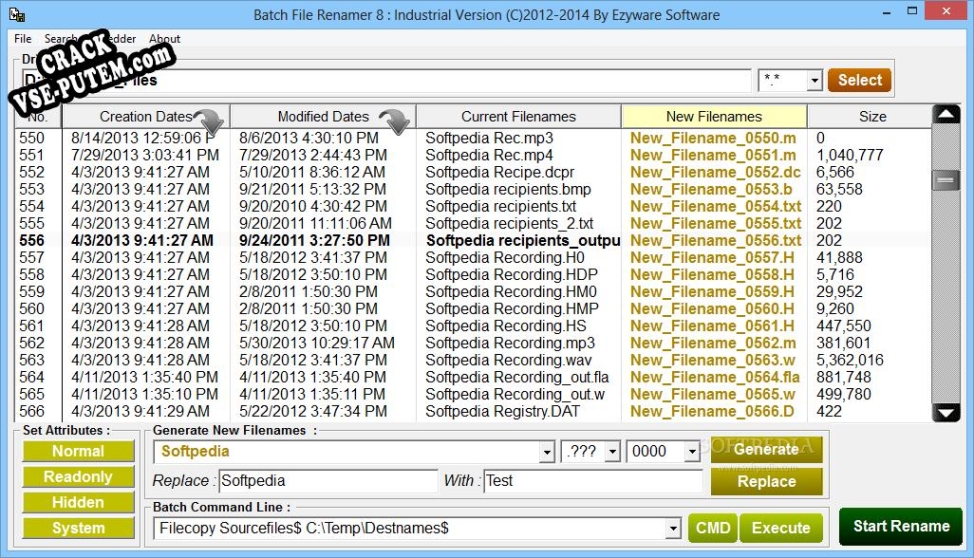Click the Generate button
Screen dimensions: 974x558
click(767, 449)
